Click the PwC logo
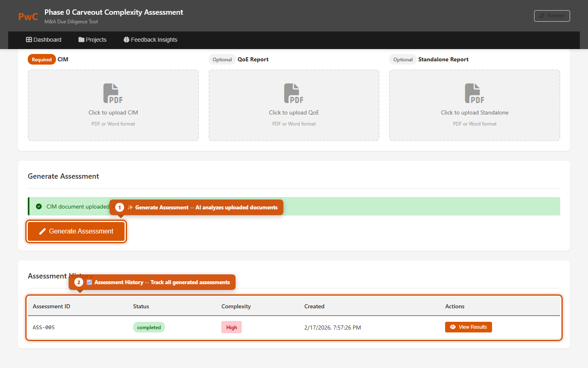The image size is (588, 368). pyautogui.click(x=28, y=17)
